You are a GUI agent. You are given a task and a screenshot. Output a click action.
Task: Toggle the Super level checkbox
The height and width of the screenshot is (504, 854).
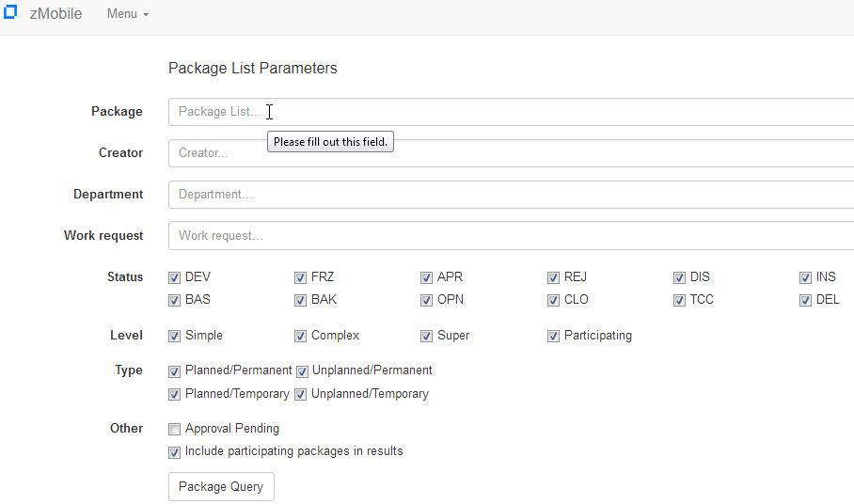428,337
